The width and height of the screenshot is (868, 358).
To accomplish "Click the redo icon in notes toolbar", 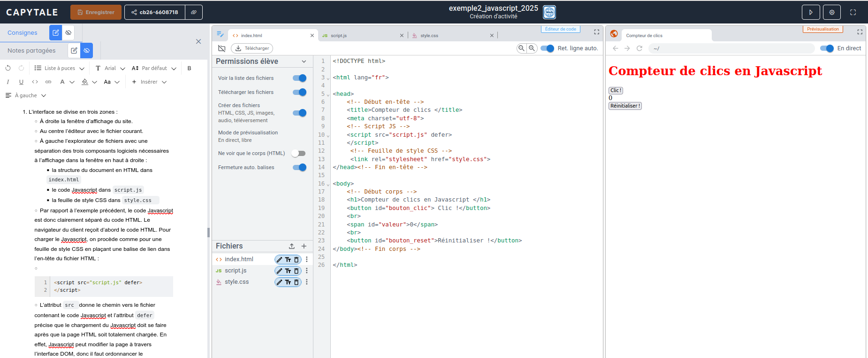I will point(21,68).
